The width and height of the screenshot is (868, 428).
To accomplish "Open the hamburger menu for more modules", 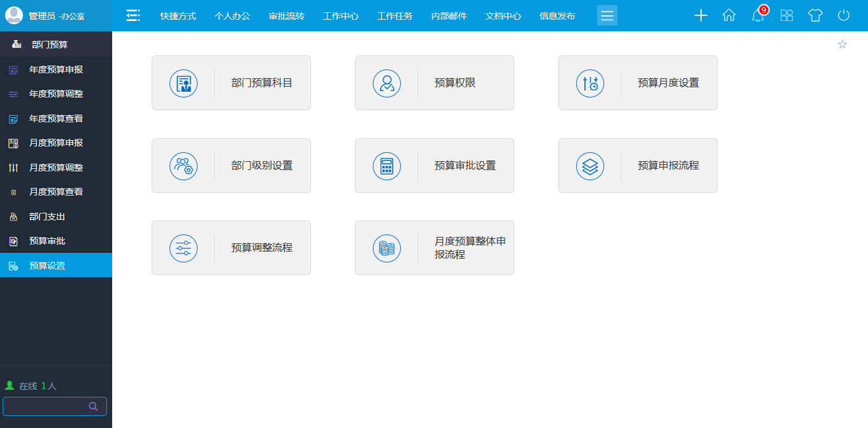I will pos(607,15).
